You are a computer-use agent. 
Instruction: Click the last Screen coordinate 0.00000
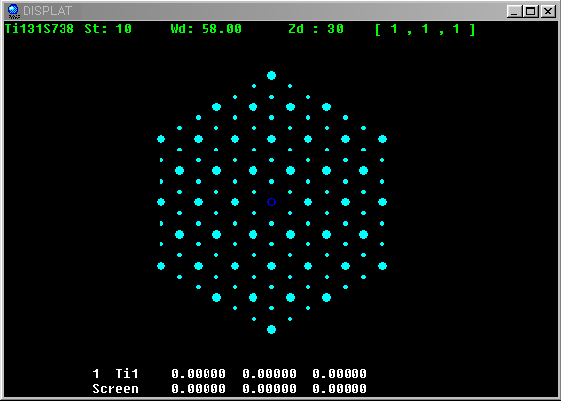tap(340, 388)
